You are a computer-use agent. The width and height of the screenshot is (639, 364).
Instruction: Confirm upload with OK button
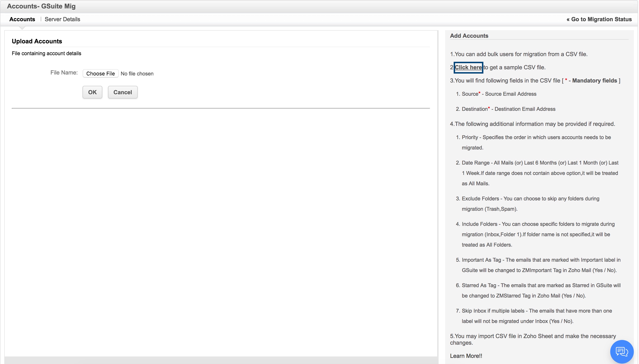click(92, 92)
